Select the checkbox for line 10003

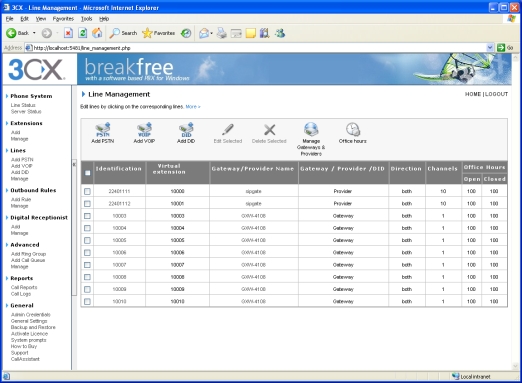(x=87, y=216)
